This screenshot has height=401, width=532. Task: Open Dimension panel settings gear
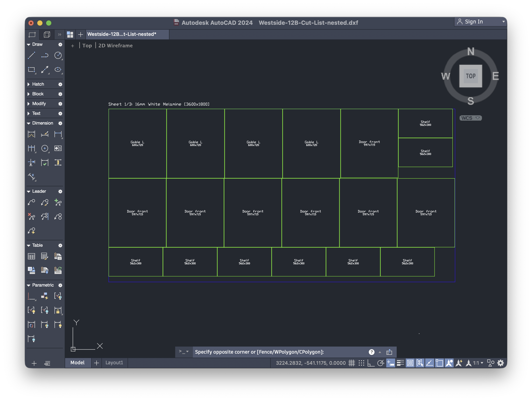[60, 123]
